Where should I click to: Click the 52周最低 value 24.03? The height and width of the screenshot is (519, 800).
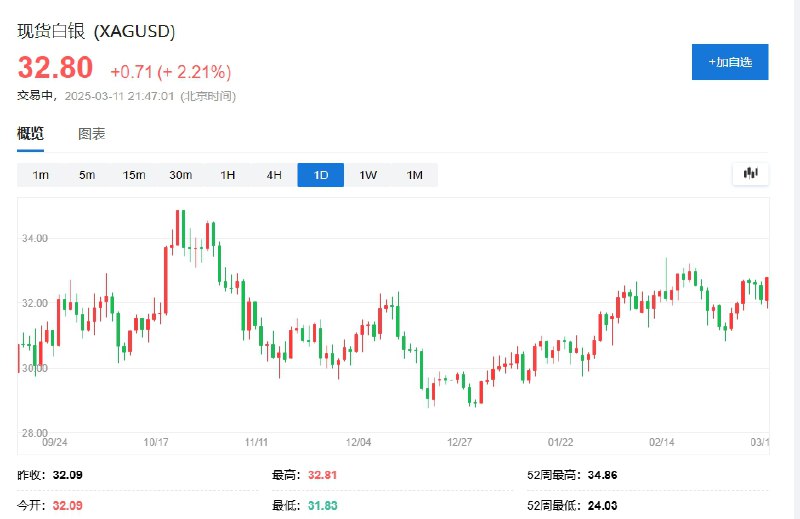(x=603, y=506)
